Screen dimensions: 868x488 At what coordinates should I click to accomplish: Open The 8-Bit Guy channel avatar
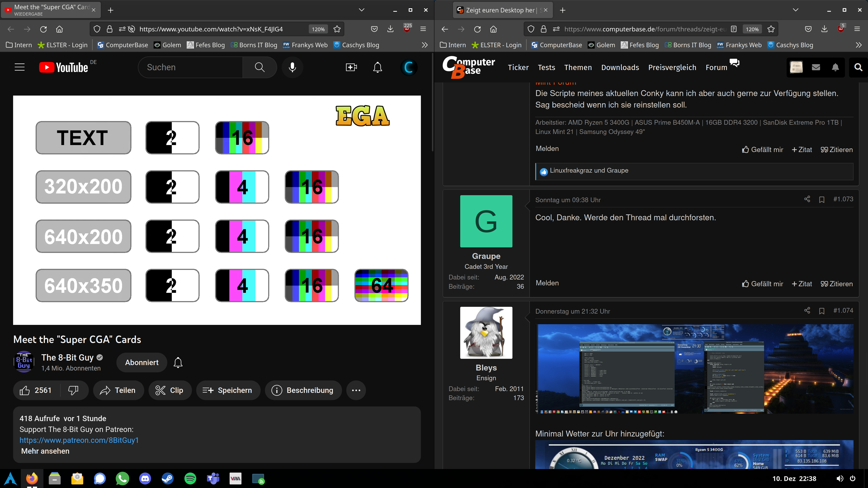coord(24,362)
